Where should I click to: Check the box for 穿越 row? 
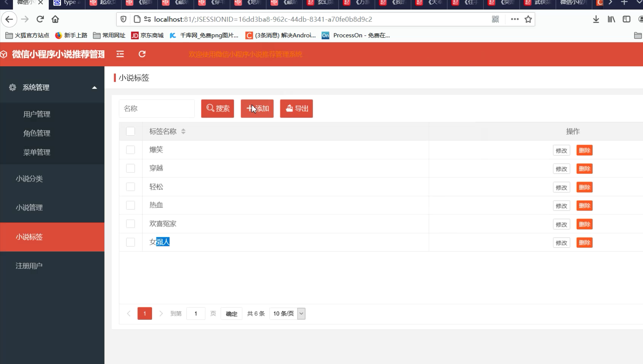click(x=130, y=168)
